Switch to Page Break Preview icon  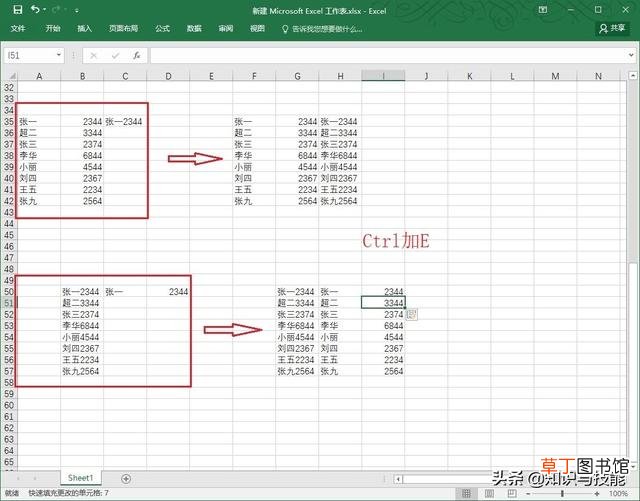click(512, 494)
